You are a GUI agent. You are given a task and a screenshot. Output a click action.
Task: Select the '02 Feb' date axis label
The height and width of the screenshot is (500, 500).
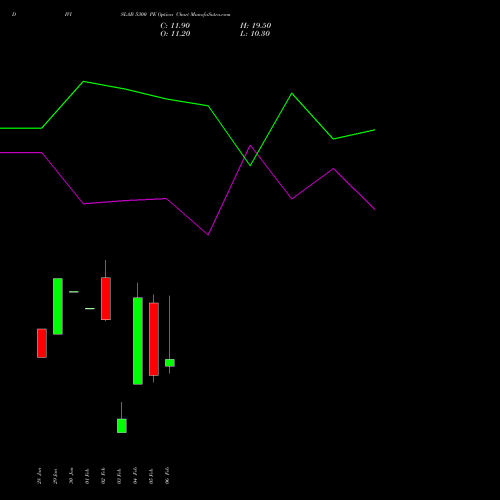tap(103, 476)
